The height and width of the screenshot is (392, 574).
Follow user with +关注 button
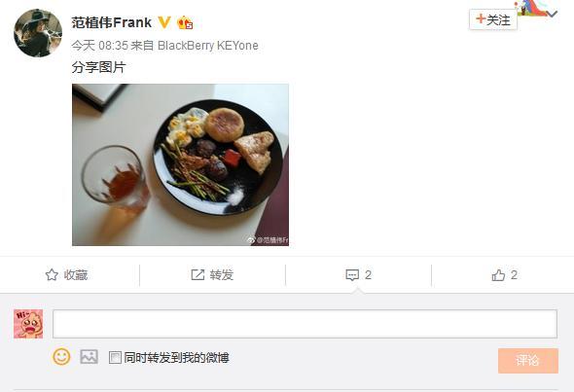pos(493,19)
